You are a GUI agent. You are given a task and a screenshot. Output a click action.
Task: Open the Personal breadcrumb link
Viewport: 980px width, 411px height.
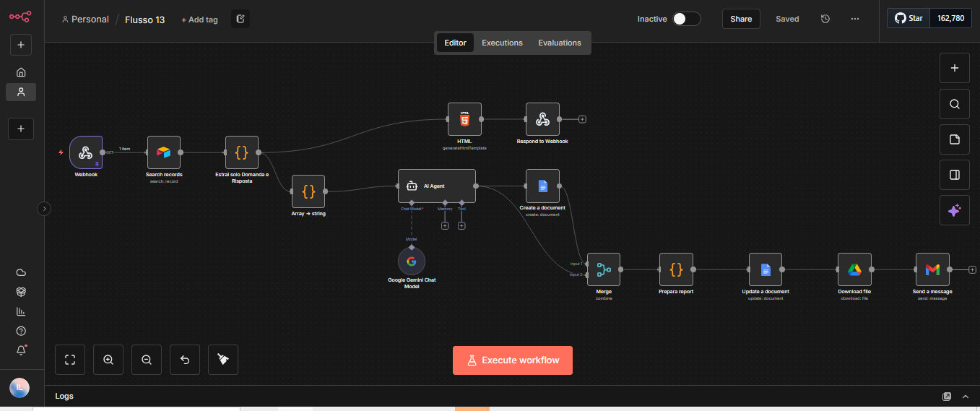coord(85,20)
